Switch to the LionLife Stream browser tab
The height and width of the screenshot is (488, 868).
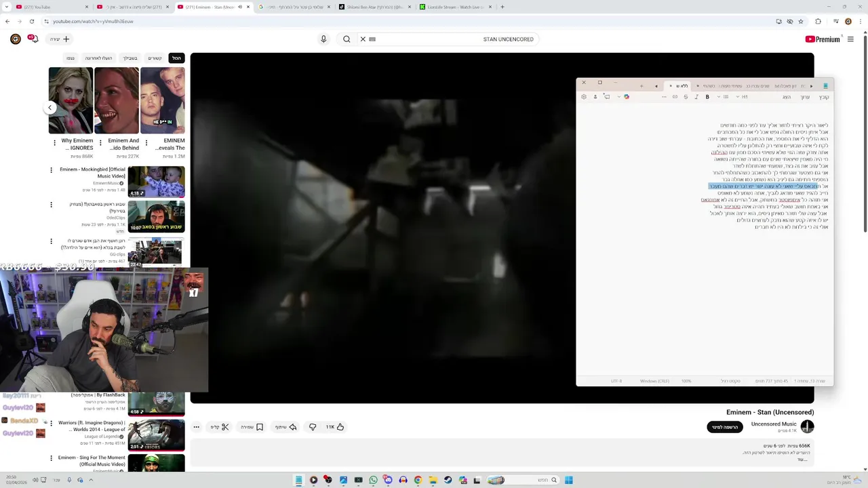[x=456, y=7]
